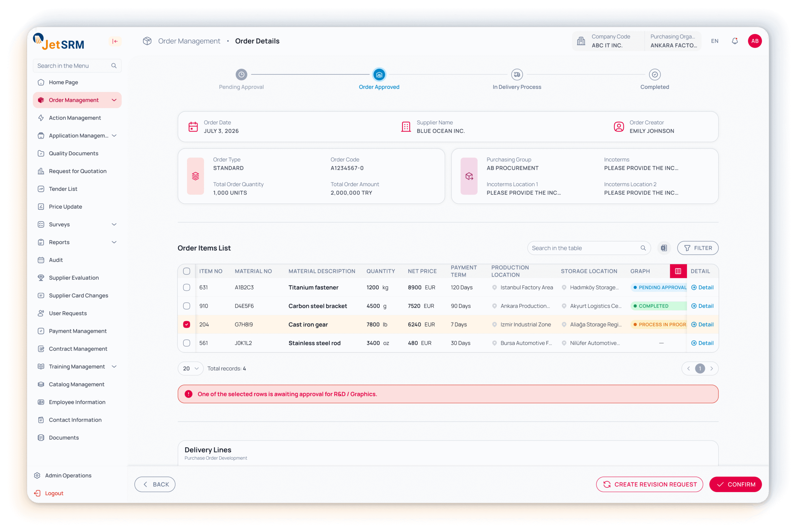Click the COMPLETED green status badge

(653, 306)
